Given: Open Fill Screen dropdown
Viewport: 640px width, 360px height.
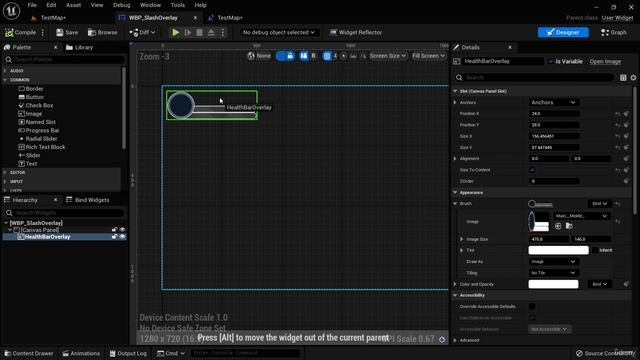Looking at the screenshot, I should point(428,56).
